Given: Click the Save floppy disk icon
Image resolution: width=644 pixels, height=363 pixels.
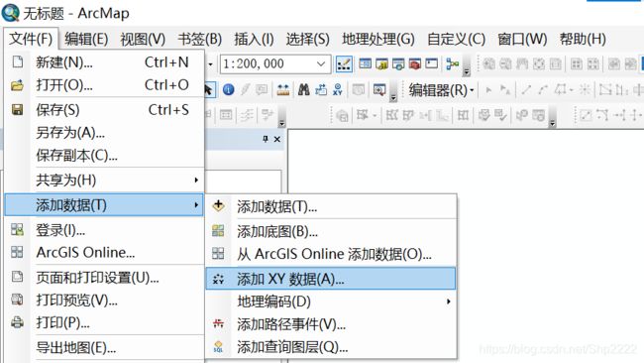Looking at the screenshot, I should pyautogui.click(x=17, y=110).
